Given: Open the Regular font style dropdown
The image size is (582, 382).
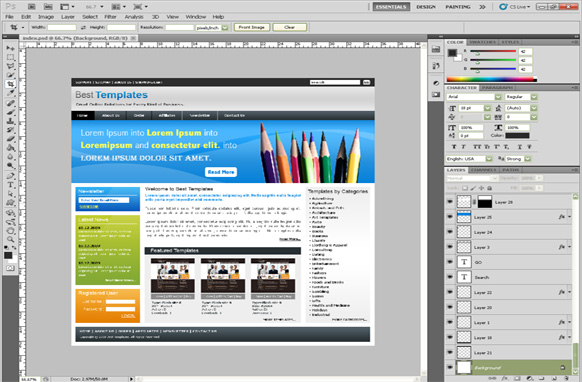Looking at the screenshot, I should (534, 97).
